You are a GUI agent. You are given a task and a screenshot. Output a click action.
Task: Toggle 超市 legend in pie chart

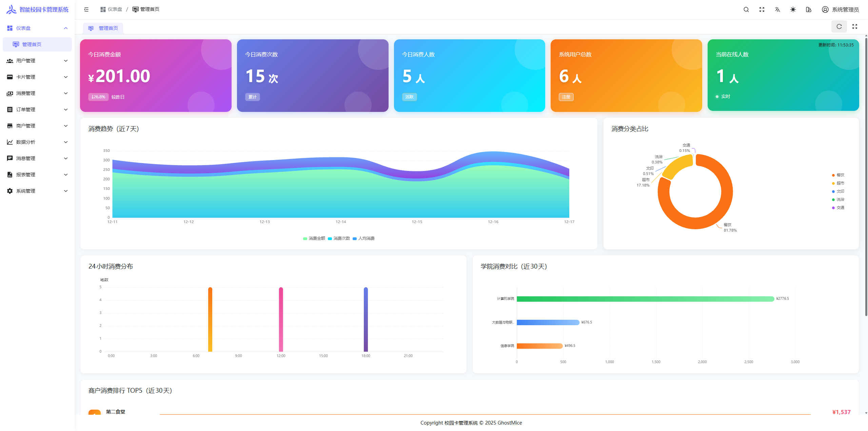pyautogui.click(x=838, y=183)
